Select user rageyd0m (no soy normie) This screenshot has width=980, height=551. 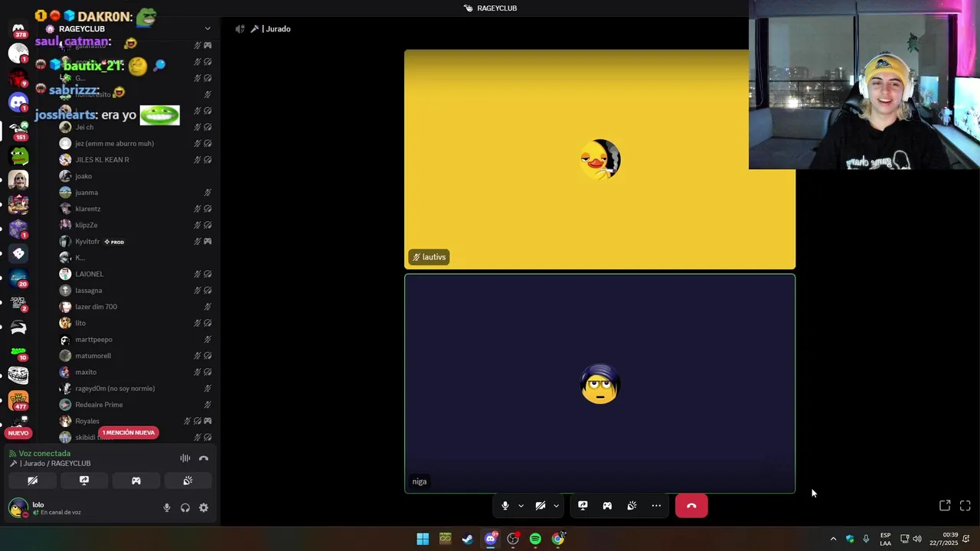click(115, 389)
